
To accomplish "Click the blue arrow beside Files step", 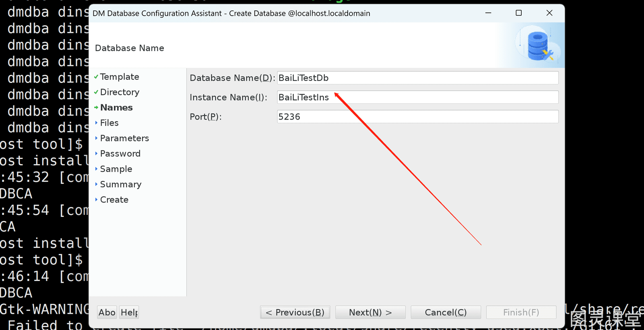I will tap(96, 123).
